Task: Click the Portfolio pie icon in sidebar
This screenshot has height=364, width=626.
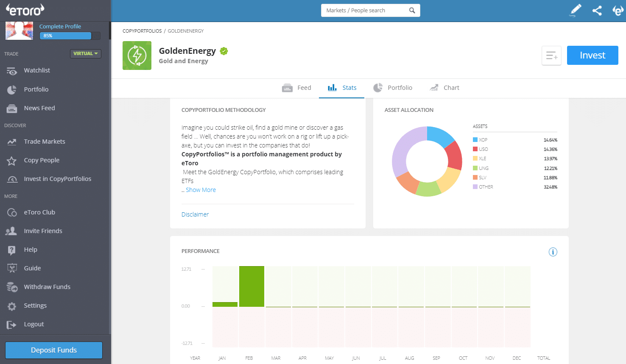Action: tap(12, 89)
